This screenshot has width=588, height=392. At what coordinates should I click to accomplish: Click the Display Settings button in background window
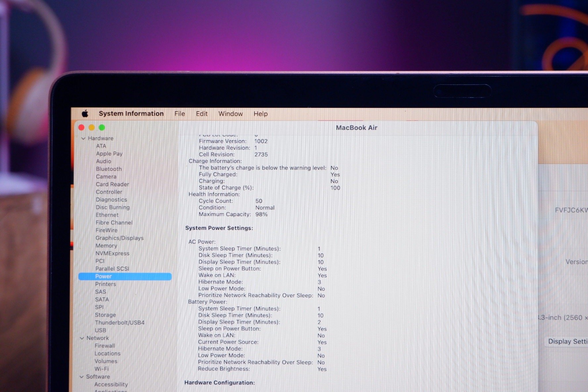coord(566,341)
